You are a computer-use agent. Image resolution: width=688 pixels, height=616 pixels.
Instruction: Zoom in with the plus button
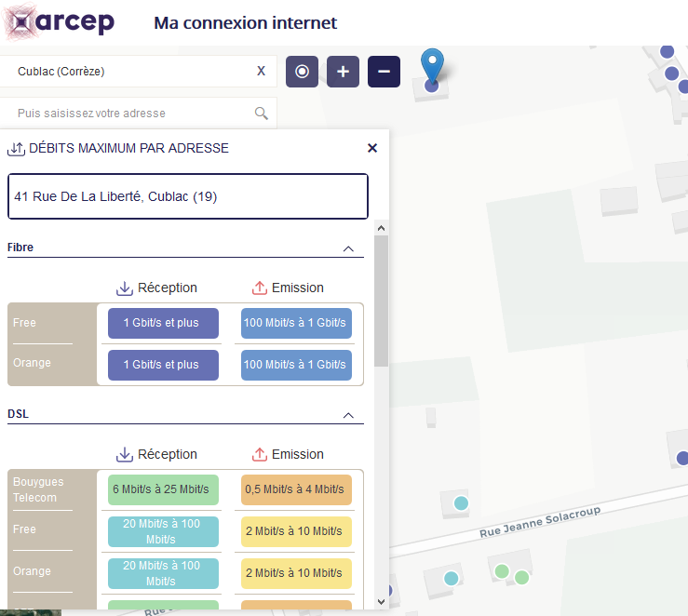[343, 72]
